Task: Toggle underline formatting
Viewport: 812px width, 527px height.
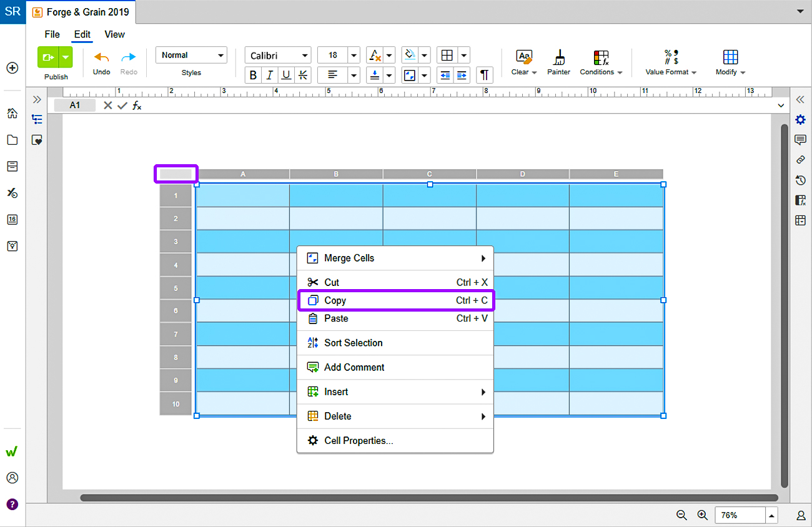Action: tap(286, 75)
